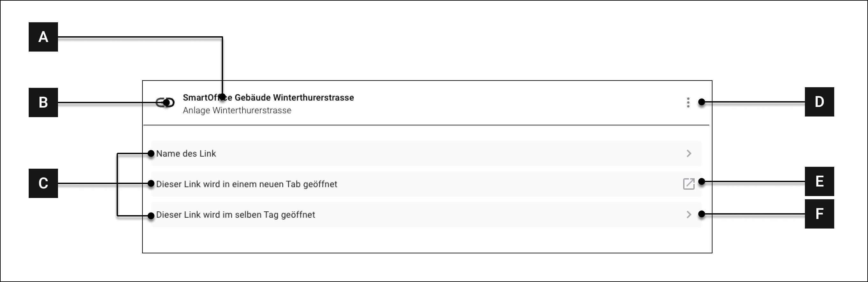Select Dieser Link wird im selben Tag geöffnet
This screenshot has width=868, height=282.
(x=235, y=215)
